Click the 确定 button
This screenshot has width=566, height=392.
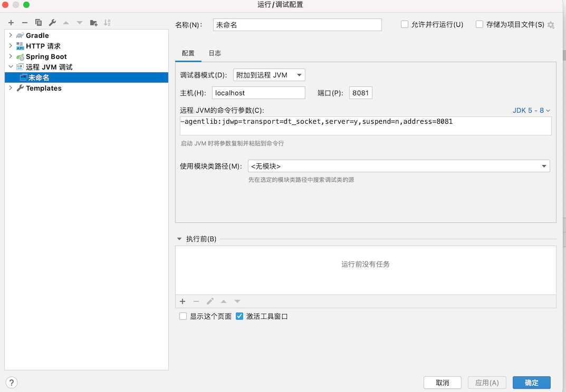coord(531,383)
